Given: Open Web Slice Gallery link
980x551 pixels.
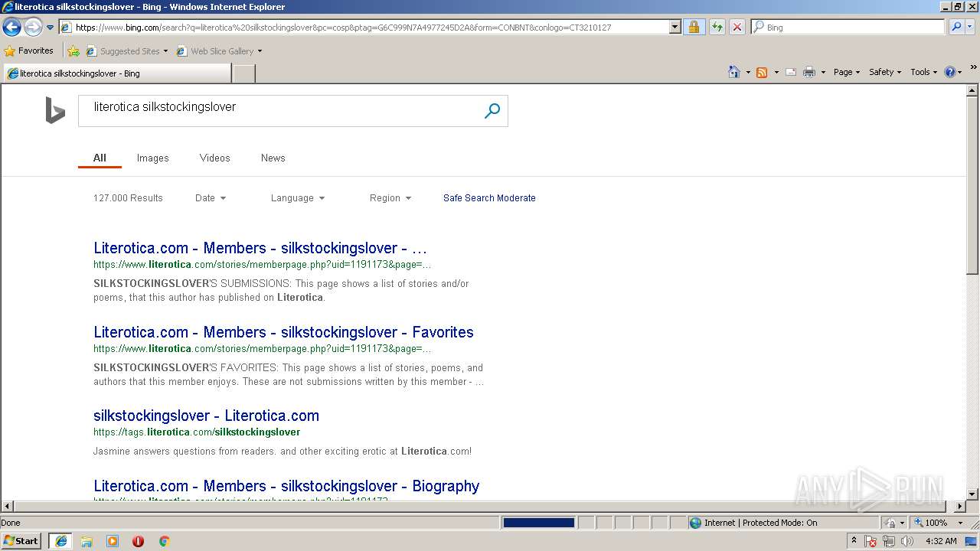Looking at the screenshot, I should tap(219, 51).
